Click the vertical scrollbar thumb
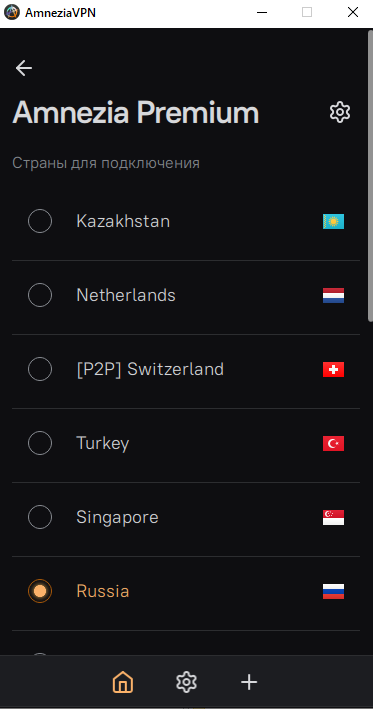The image size is (373, 709). pos(371,174)
